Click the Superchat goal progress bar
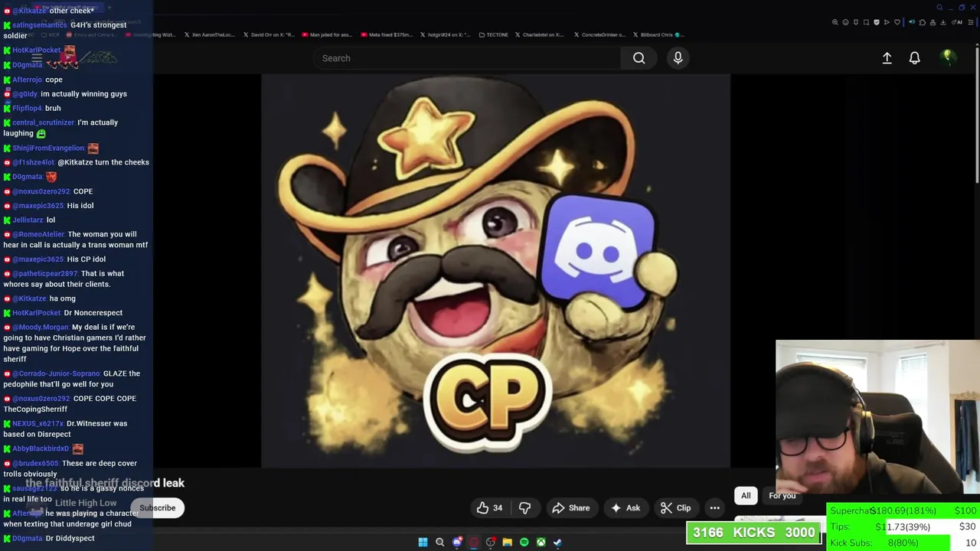The image size is (980, 551). click(x=903, y=510)
